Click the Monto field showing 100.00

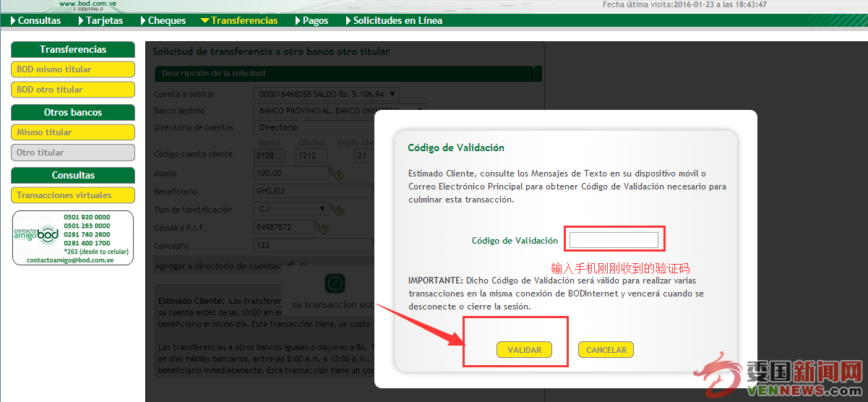click(292, 174)
